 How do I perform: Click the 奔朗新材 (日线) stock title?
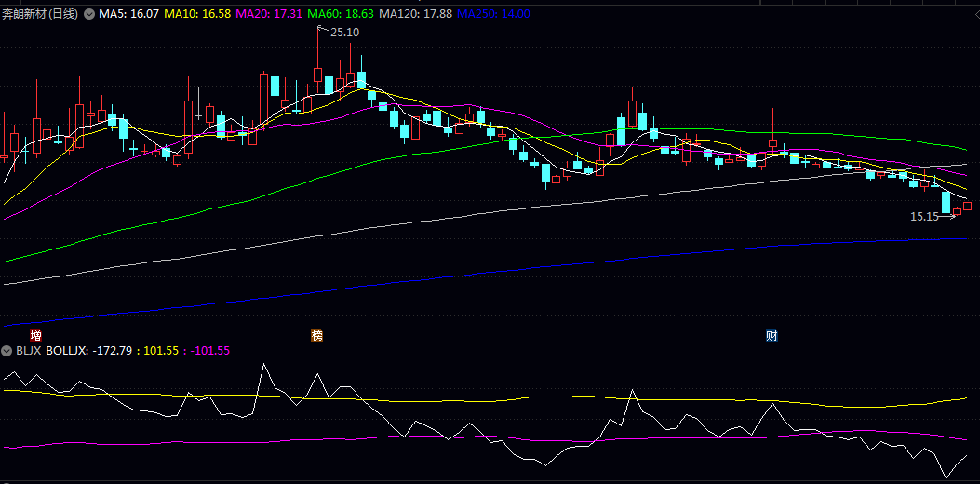click(x=41, y=14)
